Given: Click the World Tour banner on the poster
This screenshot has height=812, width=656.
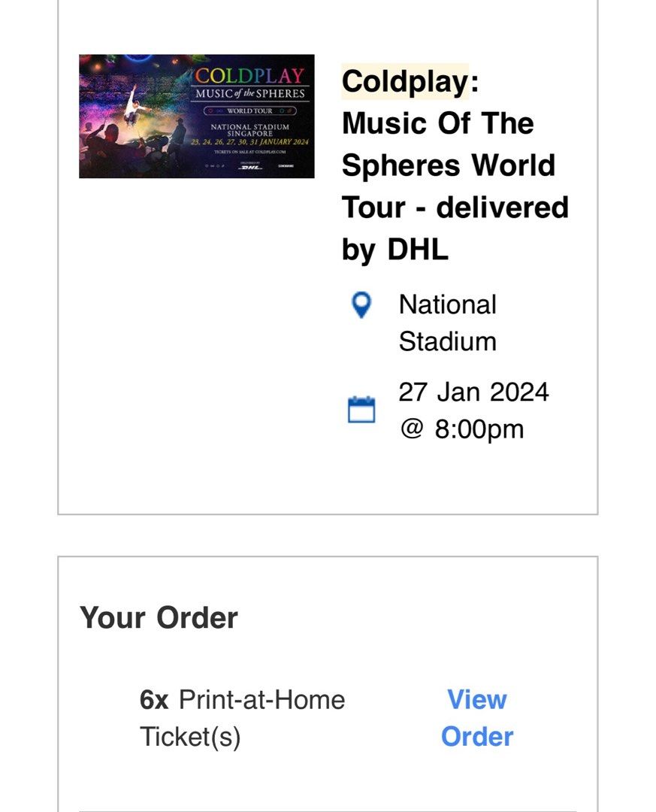Looking at the screenshot, I should [x=249, y=111].
